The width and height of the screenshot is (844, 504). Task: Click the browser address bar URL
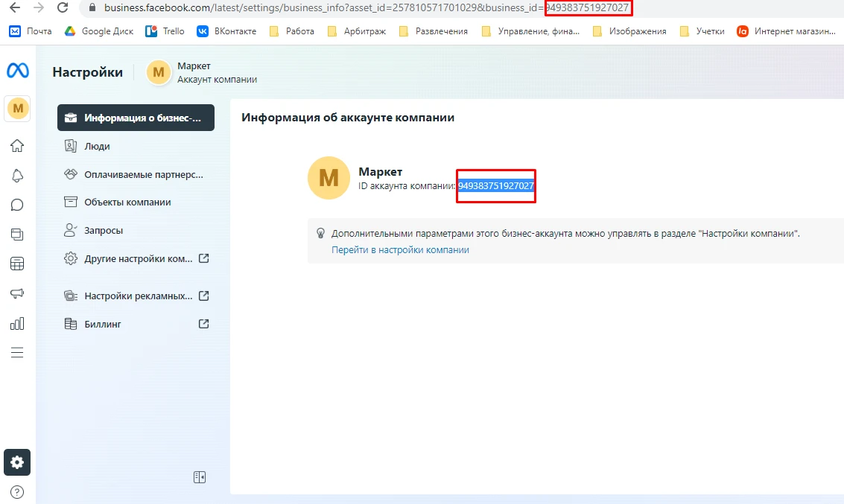[366, 7]
